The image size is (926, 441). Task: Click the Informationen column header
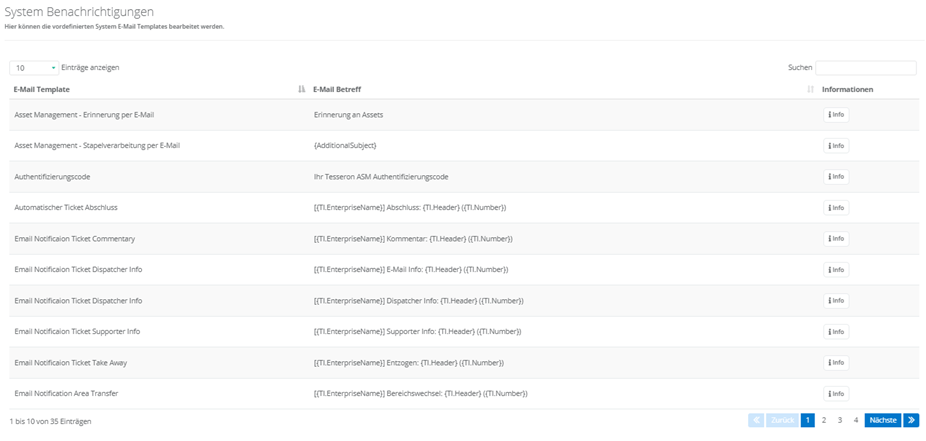(847, 90)
